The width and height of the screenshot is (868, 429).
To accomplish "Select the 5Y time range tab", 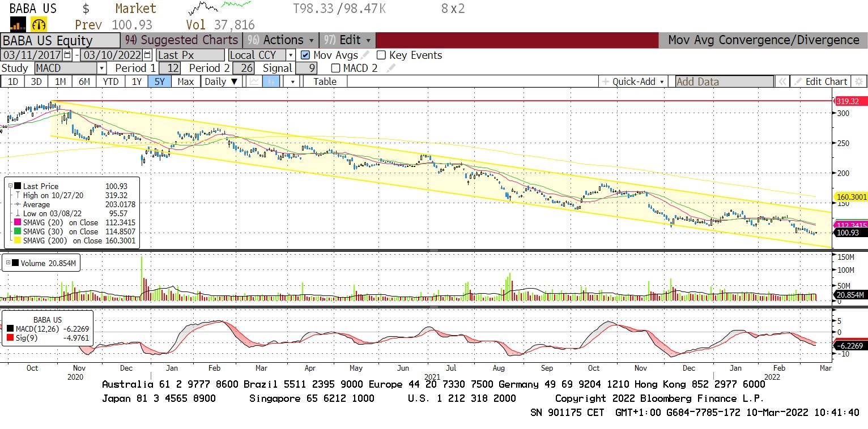I will coord(159,81).
